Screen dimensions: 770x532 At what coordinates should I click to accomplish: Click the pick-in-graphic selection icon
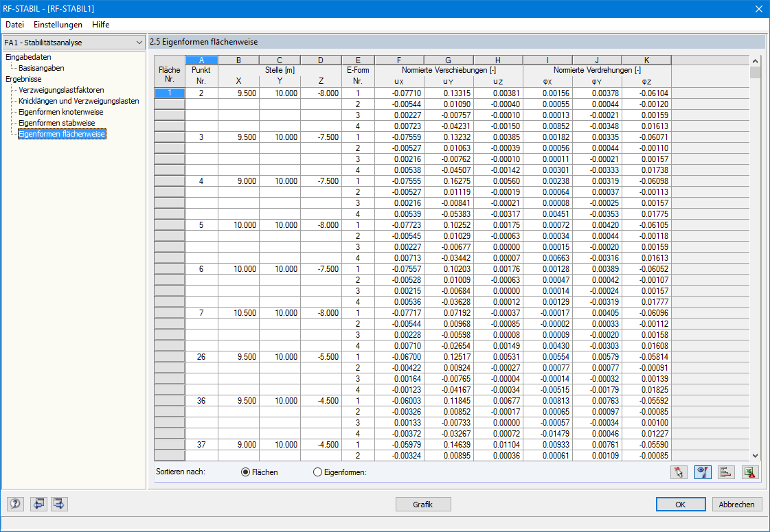pos(679,472)
